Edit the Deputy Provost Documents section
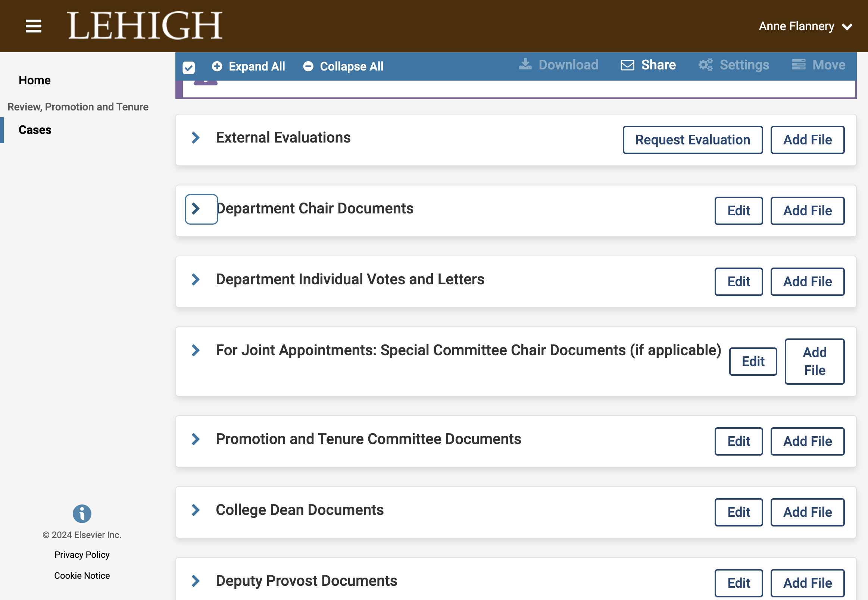This screenshot has height=600, width=868. (739, 583)
